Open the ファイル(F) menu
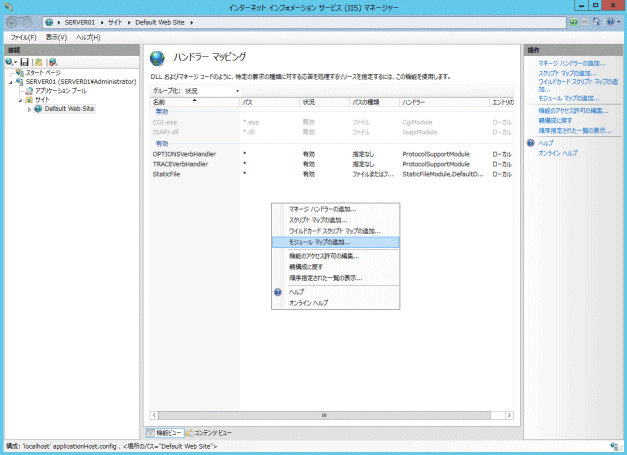Screen dimensions: 627x455 click(x=23, y=37)
